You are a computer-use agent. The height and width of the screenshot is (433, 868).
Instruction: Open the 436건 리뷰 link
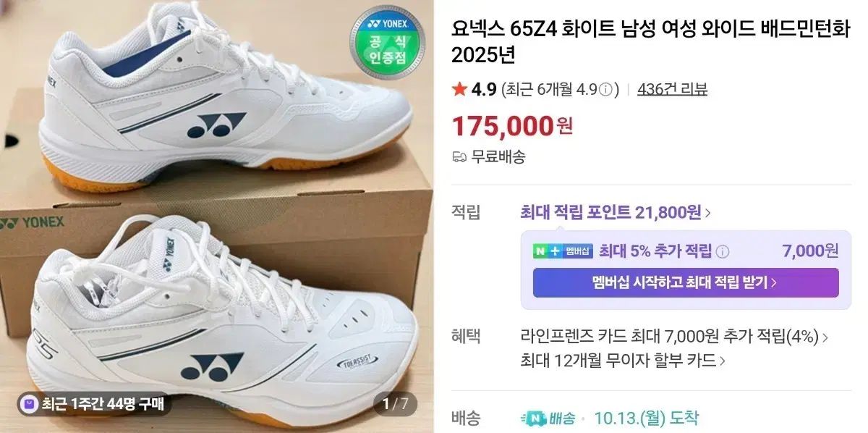672,90
